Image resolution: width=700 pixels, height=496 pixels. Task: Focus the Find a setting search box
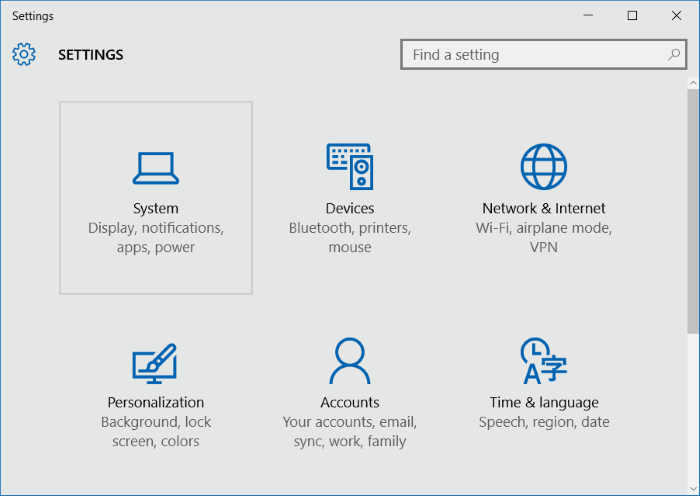click(543, 54)
